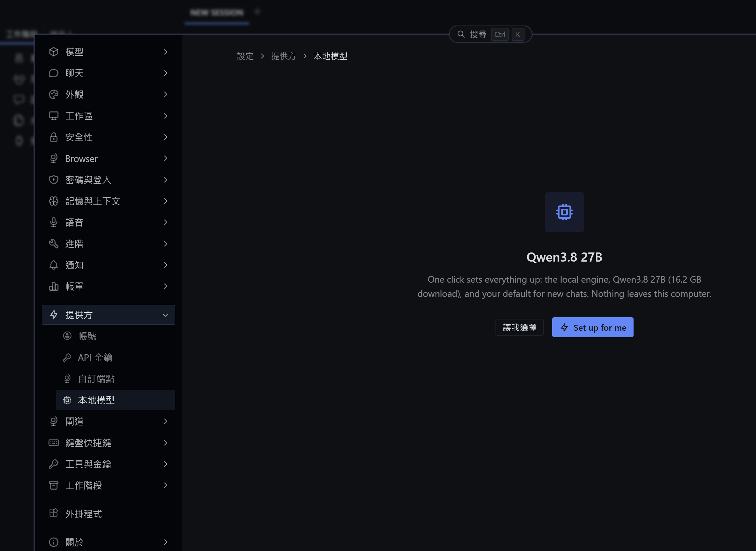Viewport: 756px width, 551px height.
Task: Go to 提供方 in the breadcrumb
Action: coord(284,56)
